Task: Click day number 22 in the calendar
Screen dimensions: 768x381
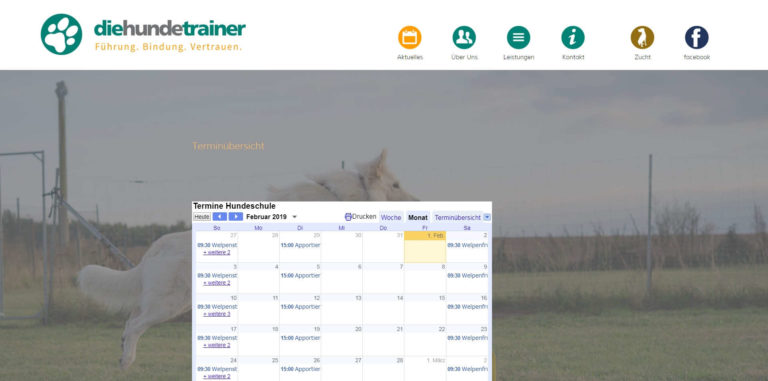Action: click(442, 329)
